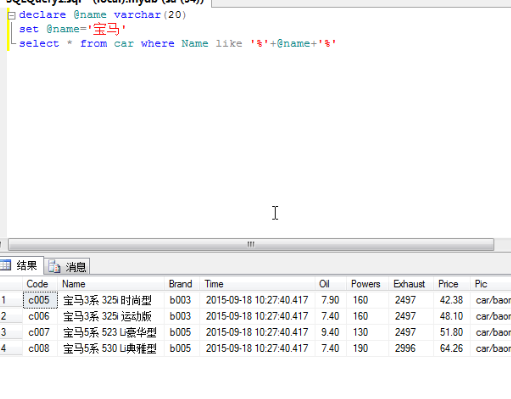This screenshot has width=511, height=399.
Task: Click the 'car' table name in the query
Action: [124, 44]
